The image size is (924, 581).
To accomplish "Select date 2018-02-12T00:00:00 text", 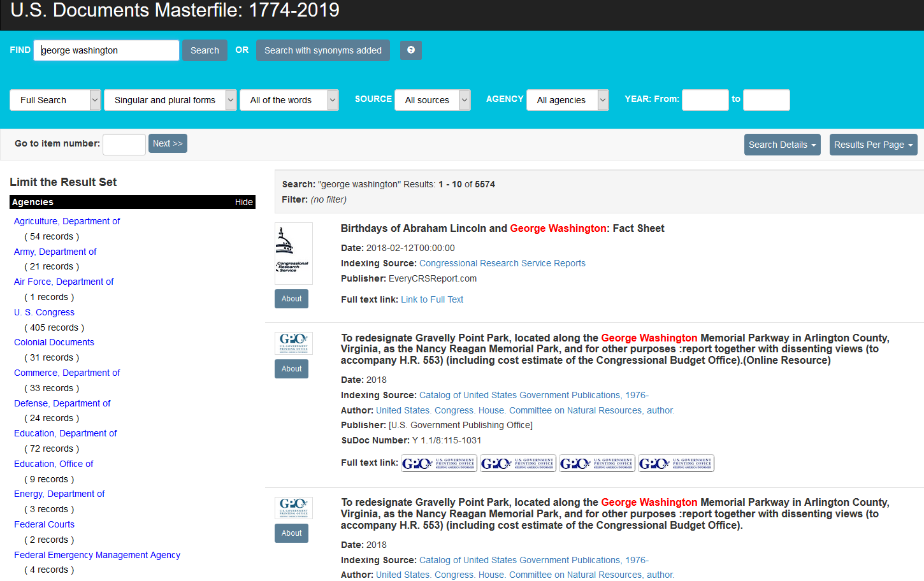I will pyautogui.click(x=410, y=248).
